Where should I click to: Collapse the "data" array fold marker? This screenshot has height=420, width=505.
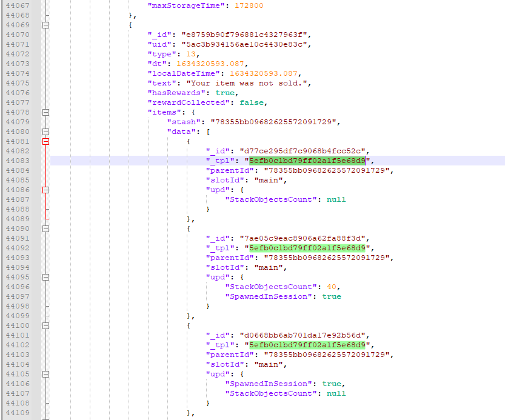pos(47,132)
